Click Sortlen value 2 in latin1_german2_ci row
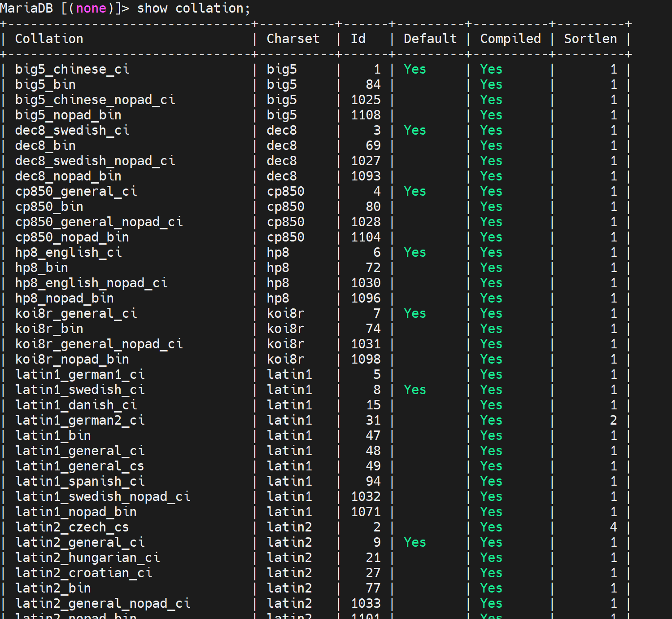 click(x=613, y=421)
